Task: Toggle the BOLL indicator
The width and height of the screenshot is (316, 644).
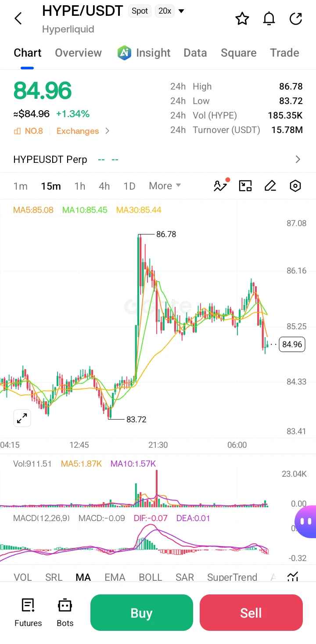Action: [151, 577]
